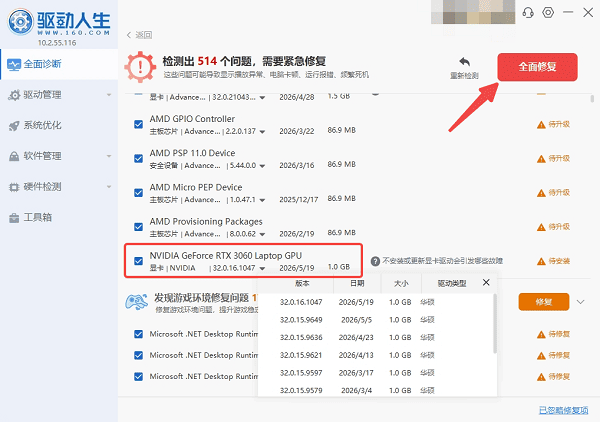The image size is (600, 422).
Task: Select driver version 32.0.15.9621
Action: click(377, 355)
